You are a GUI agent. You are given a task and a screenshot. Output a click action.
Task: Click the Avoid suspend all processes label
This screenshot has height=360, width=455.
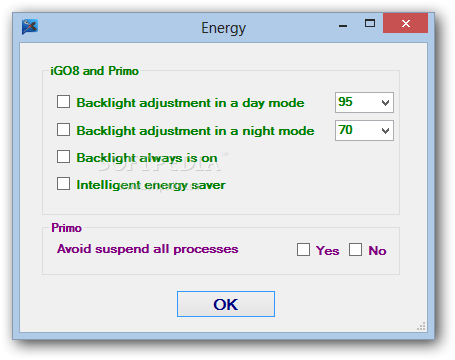point(147,249)
